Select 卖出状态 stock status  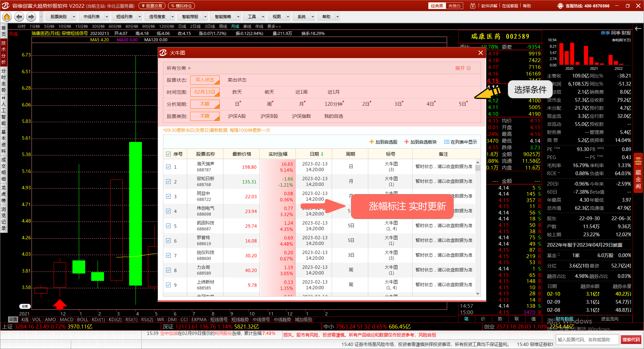[237, 80]
